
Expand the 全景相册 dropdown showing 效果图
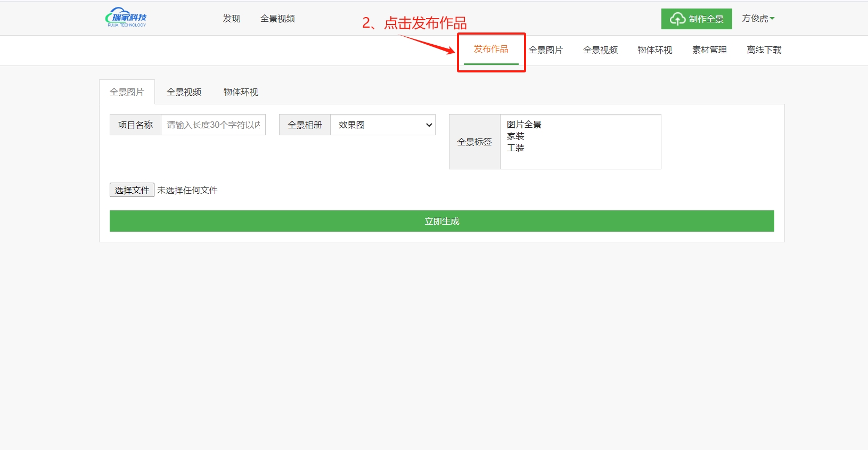[x=382, y=125]
